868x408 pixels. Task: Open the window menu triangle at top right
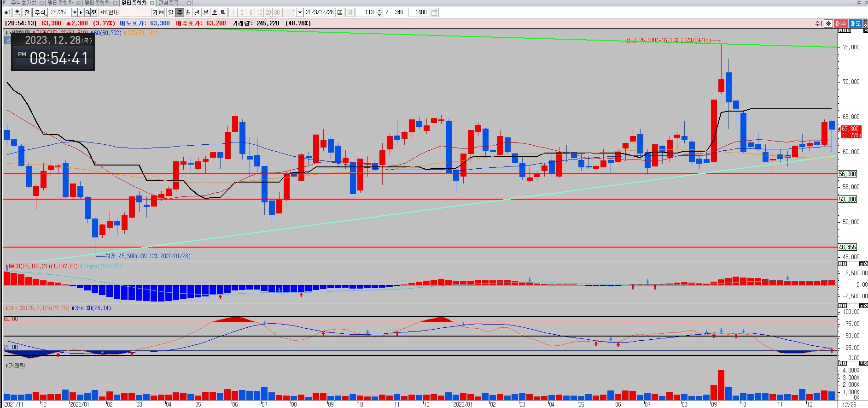[859, 3]
